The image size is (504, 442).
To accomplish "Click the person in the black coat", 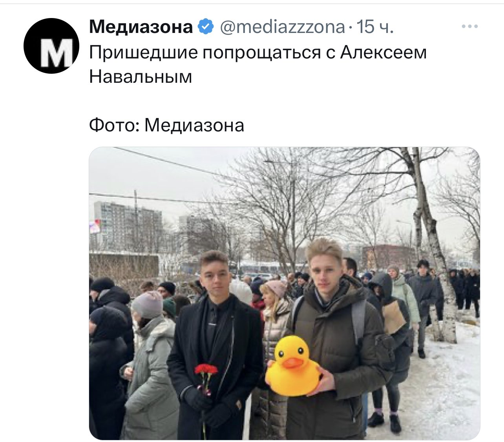I will 215,345.
